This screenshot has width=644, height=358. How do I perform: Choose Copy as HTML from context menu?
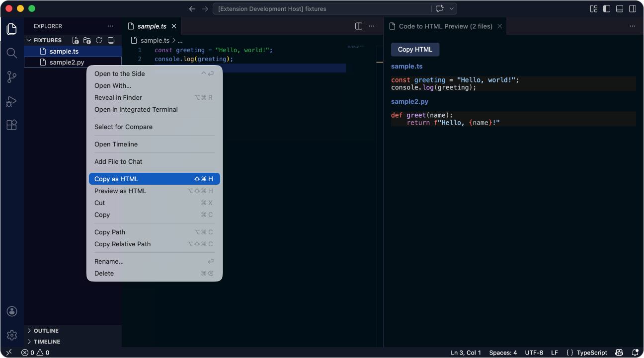tap(155, 179)
